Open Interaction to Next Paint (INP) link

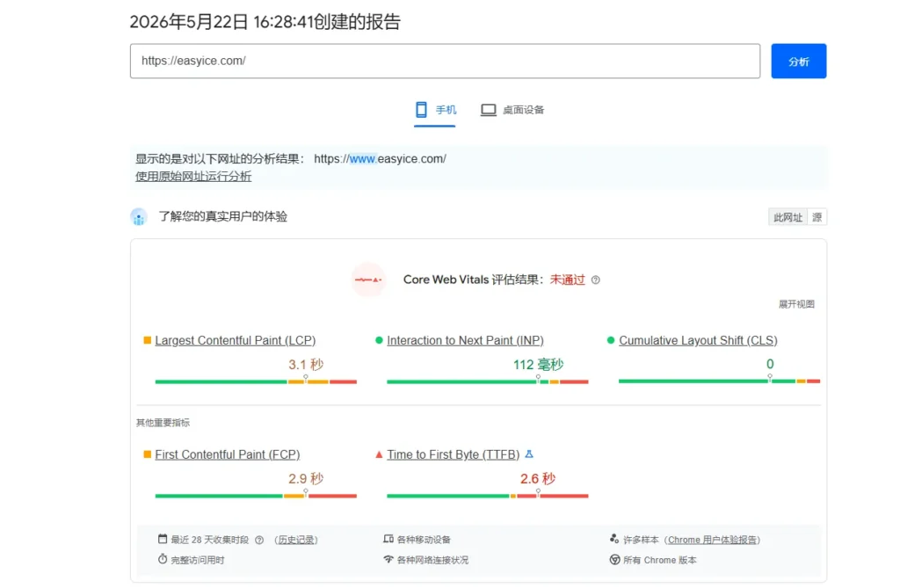(465, 340)
